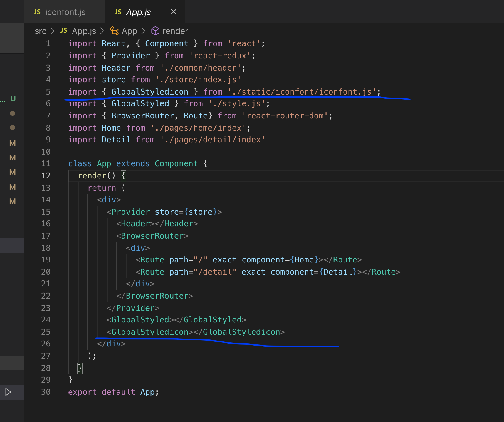The width and height of the screenshot is (504, 422).
Task: Click Route with path="/detail" line
Action: pyautogui.click(x=268, y=272)
